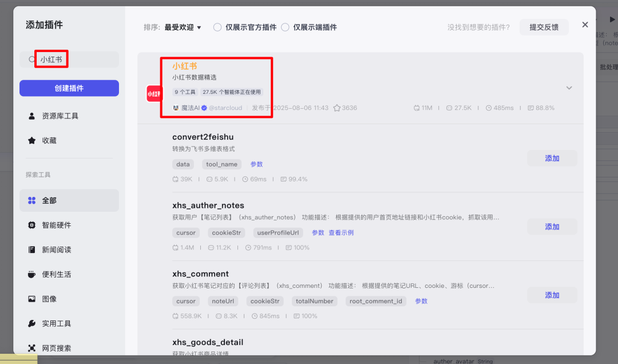Image resolution: width=618 pixels, height=364 pixels.
Task: Click the userProfileUrl parameter tag
Action: pos(278,233)
